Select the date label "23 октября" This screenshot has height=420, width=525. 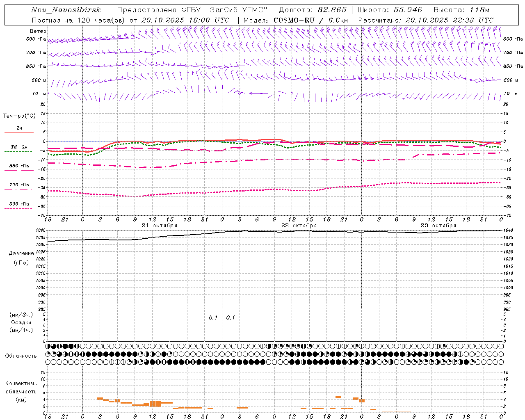pos(438,226)
